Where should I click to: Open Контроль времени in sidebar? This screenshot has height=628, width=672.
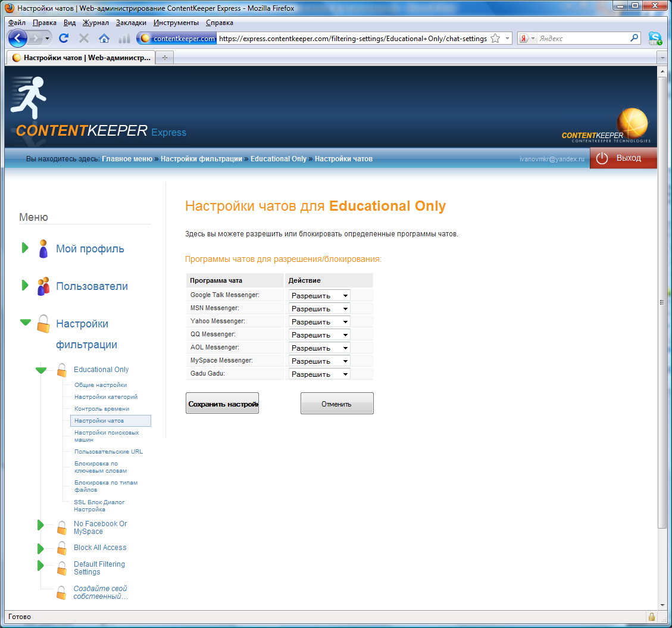tap(102, 409)
